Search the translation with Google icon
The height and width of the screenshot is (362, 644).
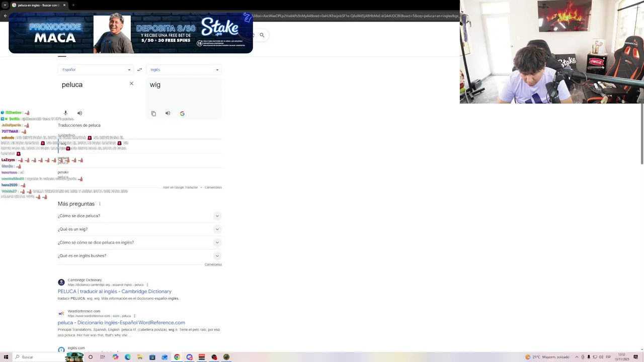click(x=182, y=114)
